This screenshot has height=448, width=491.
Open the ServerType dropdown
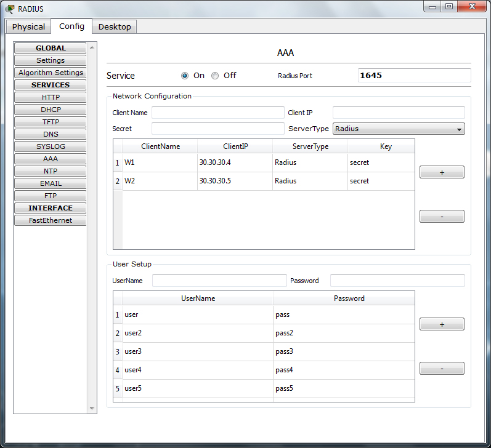click(x=399, y=129)
